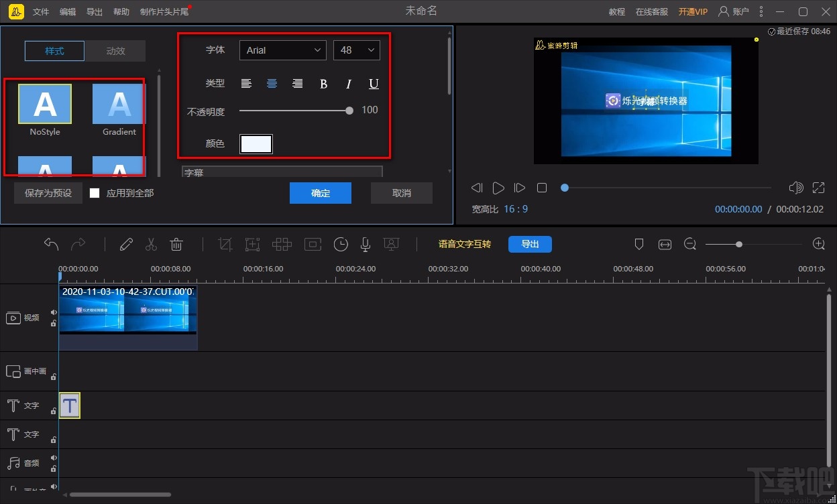Toggle lock on the 画中画 track

coord(54,377)
